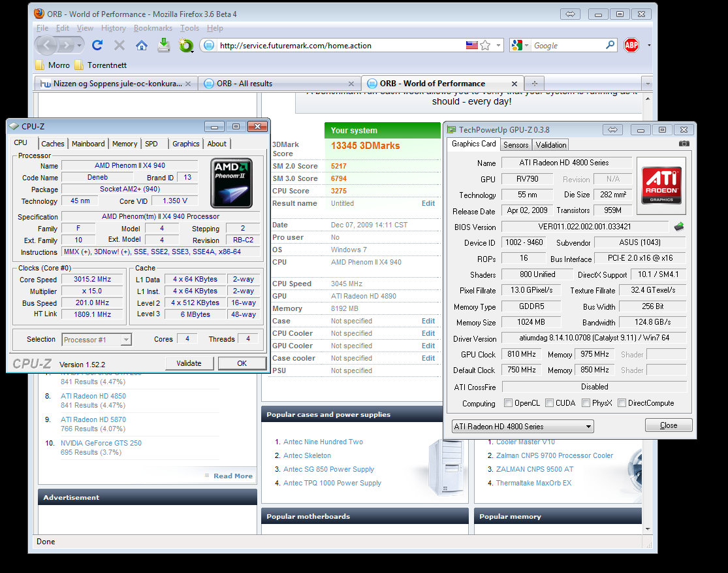
Task: Open the File menu in Firefox
Action: tap(42, 28)
